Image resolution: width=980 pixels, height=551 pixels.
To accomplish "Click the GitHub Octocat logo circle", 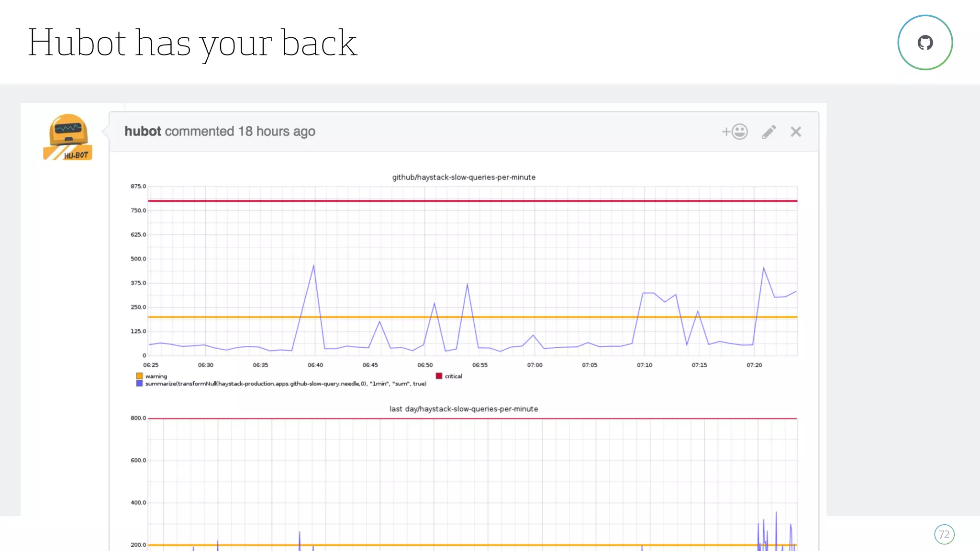I will [924, 43].
